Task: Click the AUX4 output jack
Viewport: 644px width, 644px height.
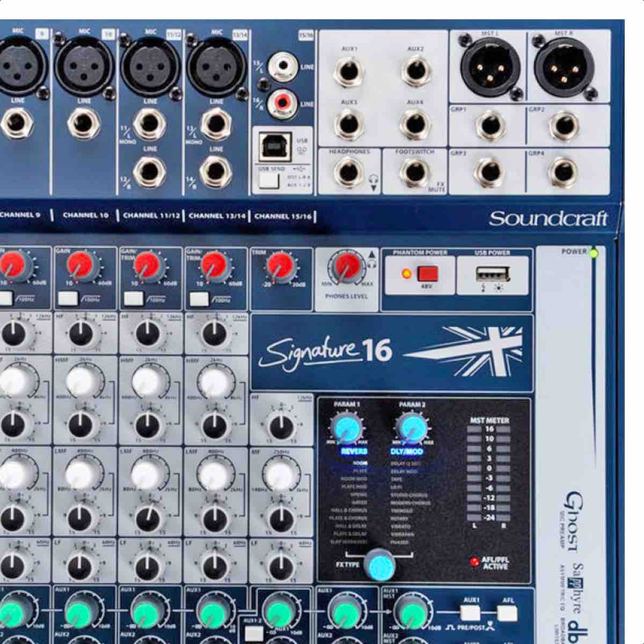Action: (414, 123)
